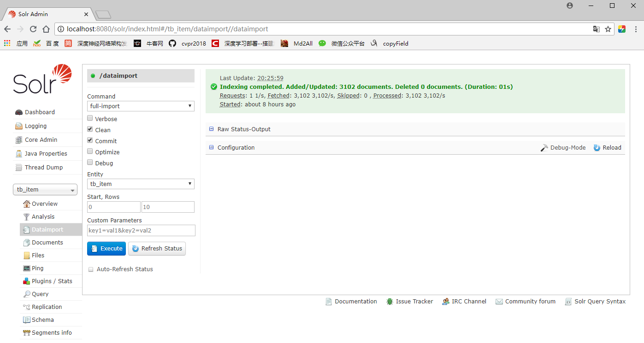Open Segments info page

point(52,332)
